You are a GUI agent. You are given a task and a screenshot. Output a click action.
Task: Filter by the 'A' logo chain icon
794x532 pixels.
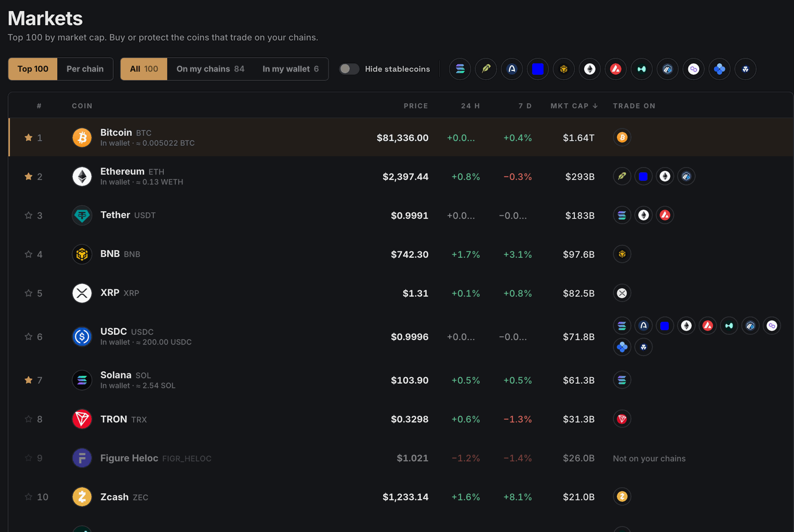point(512,69)
